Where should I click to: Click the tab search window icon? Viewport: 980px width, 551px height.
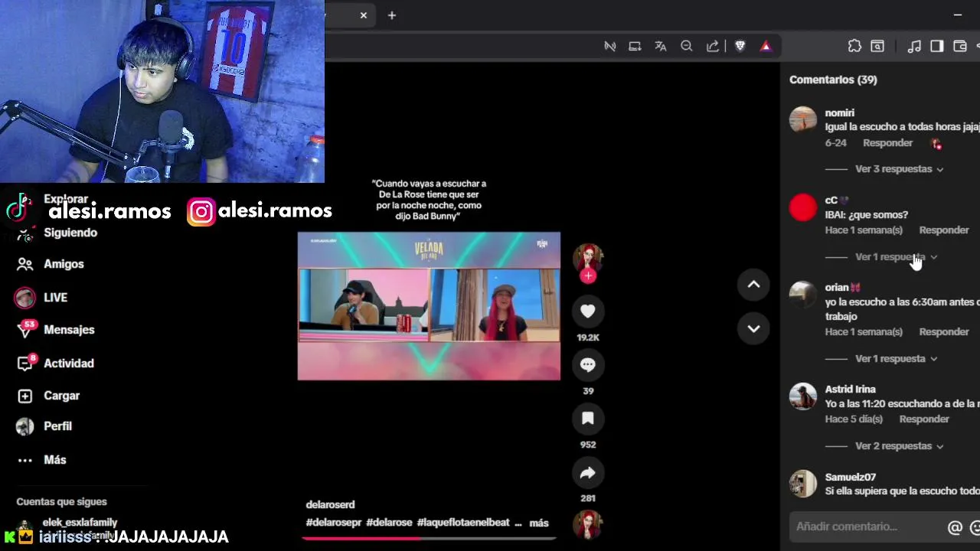[x=877, y=46]
